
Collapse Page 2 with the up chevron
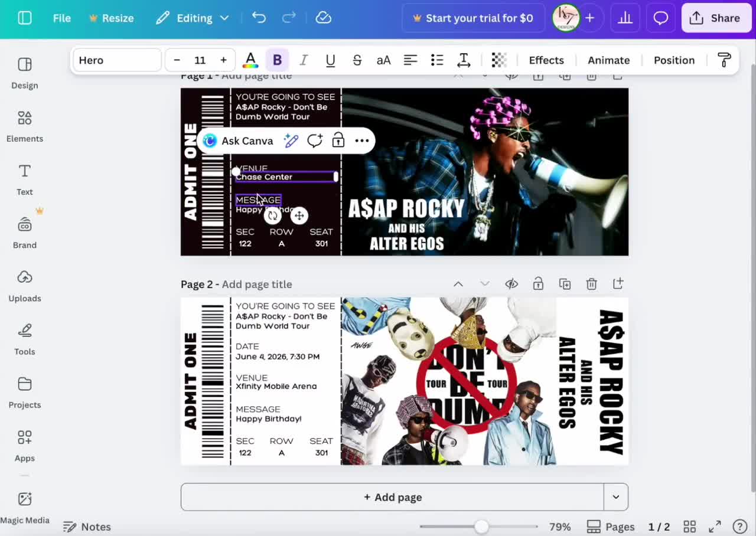pos(458,284)
